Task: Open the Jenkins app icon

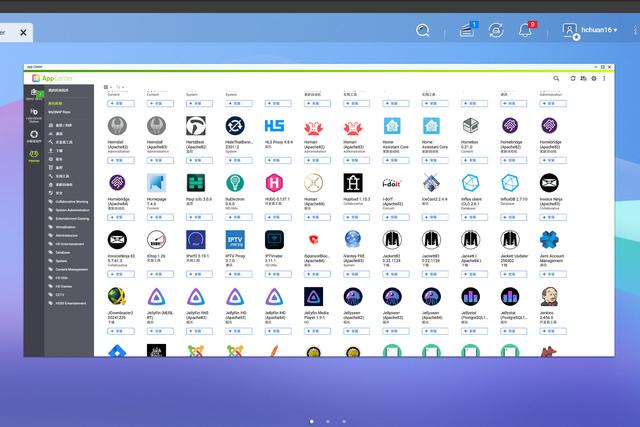Action: coord(549,297)
